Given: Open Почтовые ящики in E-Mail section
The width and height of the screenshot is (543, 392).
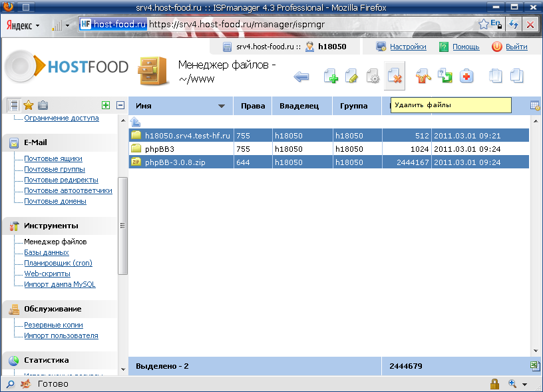Looking at the screenshot, I should point(53,158).
